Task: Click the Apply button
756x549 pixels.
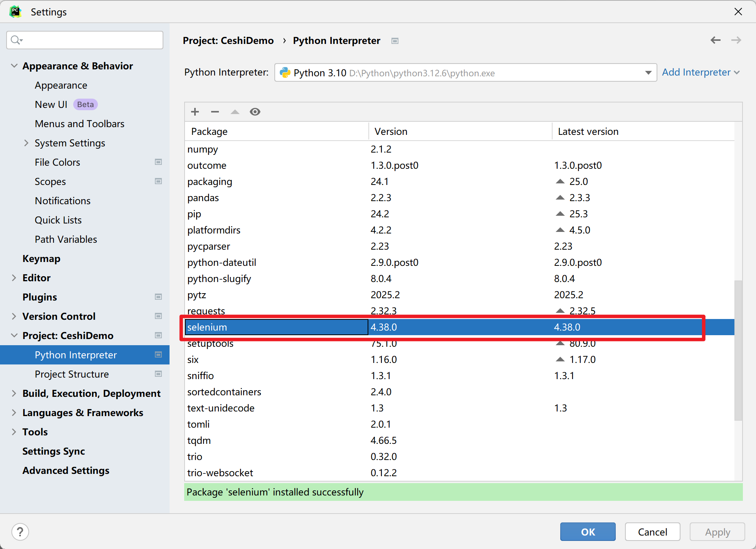Action: [x=717, y=532]
